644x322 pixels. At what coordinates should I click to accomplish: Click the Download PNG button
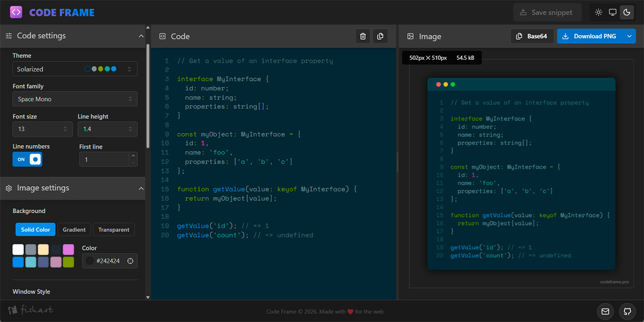tap(590, 36)
